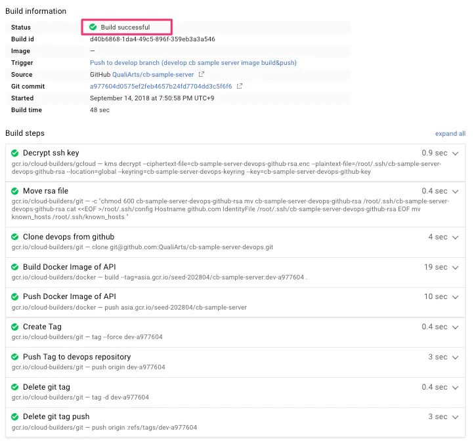The height and width of the screenshot is (448, 476).
Task: Expand the Delete git tag step chevron
Action: [456, 387]
